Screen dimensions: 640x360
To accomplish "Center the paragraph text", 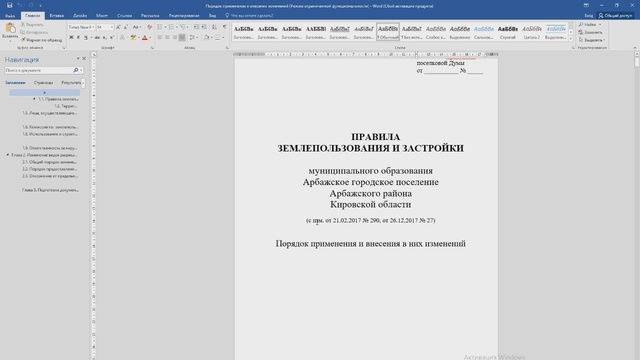I will click(167, 38).
